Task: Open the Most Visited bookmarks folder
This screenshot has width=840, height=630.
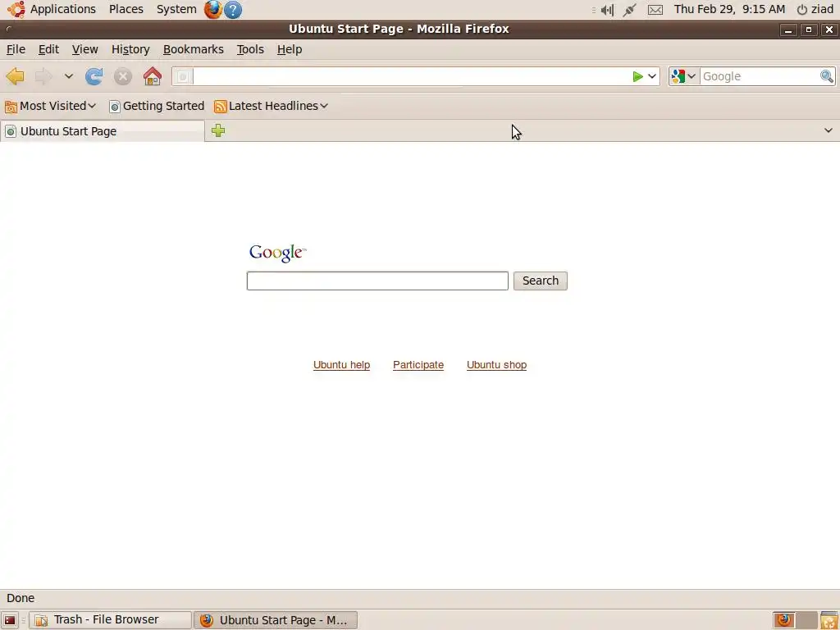Action: click(x=50, y=106)
